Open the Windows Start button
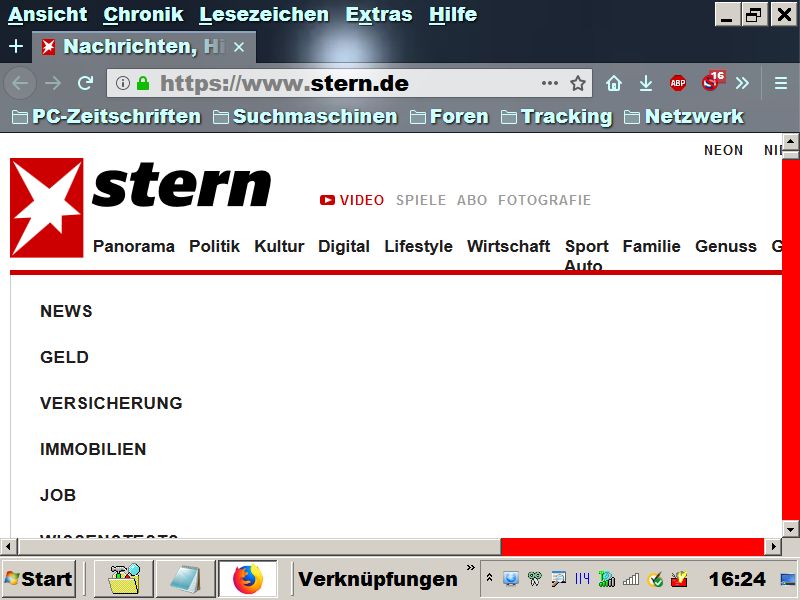This screenshot has width=800, height=600. tap(39, 579)
